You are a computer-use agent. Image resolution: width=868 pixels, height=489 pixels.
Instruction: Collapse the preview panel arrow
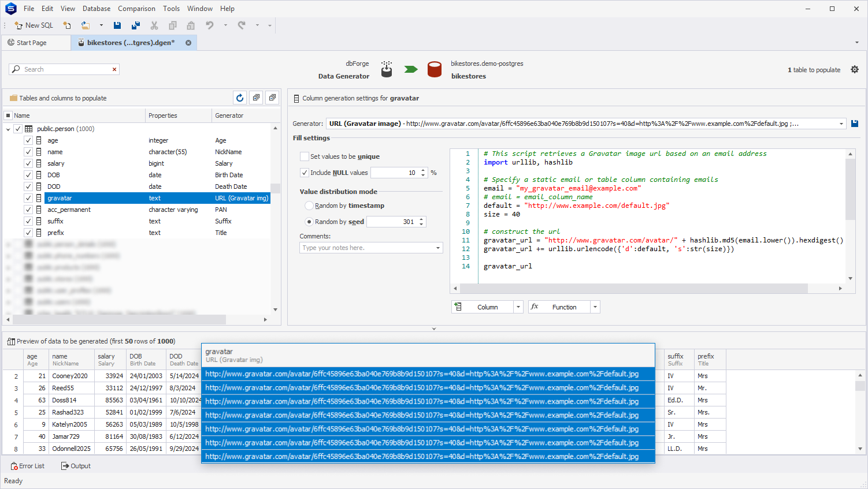(x=434, y=329)
